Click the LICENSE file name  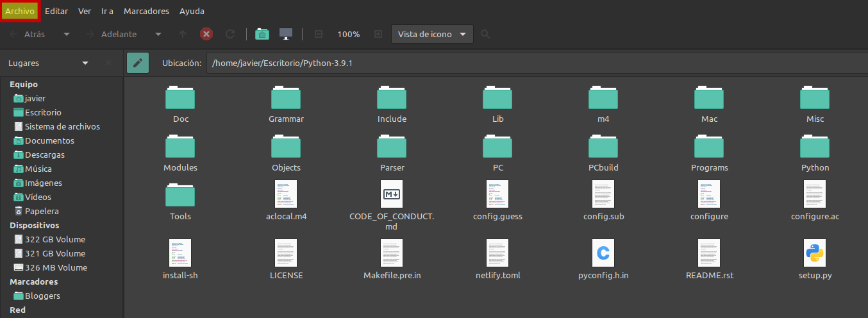coord(286,276)
